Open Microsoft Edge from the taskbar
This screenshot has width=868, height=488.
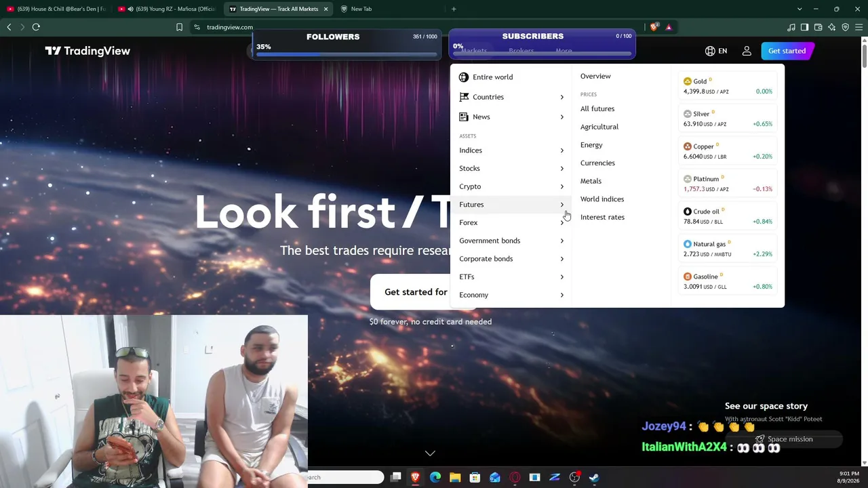435,477
